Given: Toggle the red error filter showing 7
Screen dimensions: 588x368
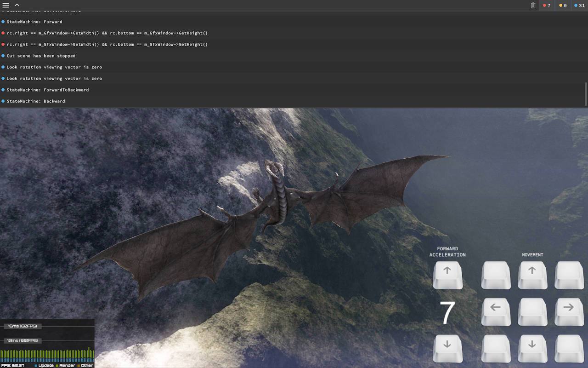Looking at the screenshot, I should pos(547,6).
